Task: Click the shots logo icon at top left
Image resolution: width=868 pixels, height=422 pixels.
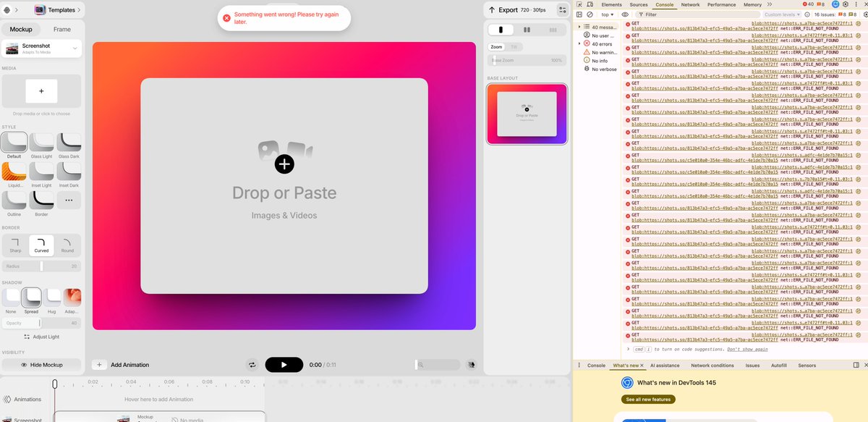Action: (6, 9)
